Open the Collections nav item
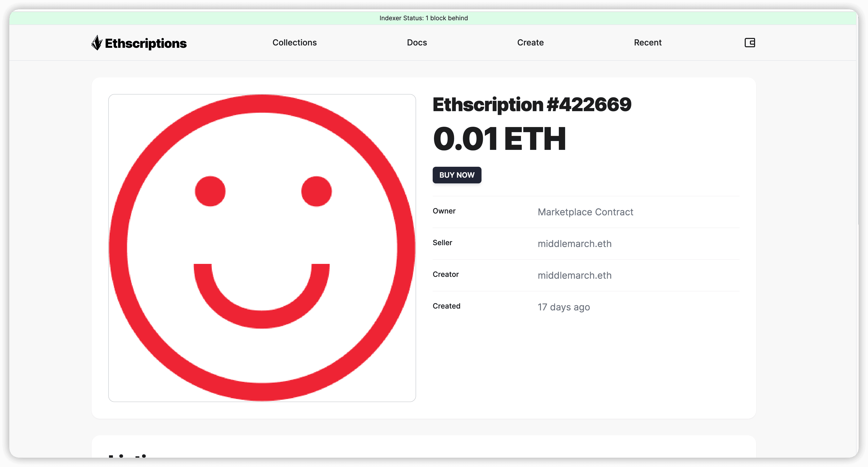The height and width of the screenshot is (467, 868). click(x=295, y=43)
